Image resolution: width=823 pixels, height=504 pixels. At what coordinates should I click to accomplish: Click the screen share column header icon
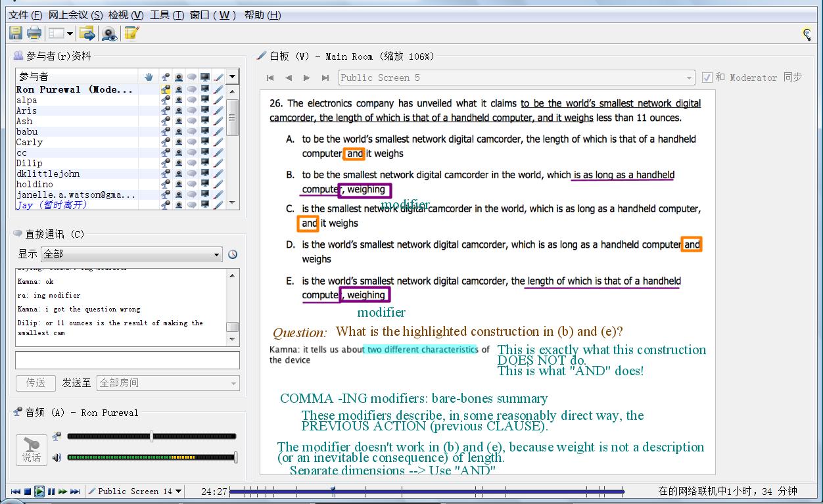pyautogui.click(x=205, y=77)
